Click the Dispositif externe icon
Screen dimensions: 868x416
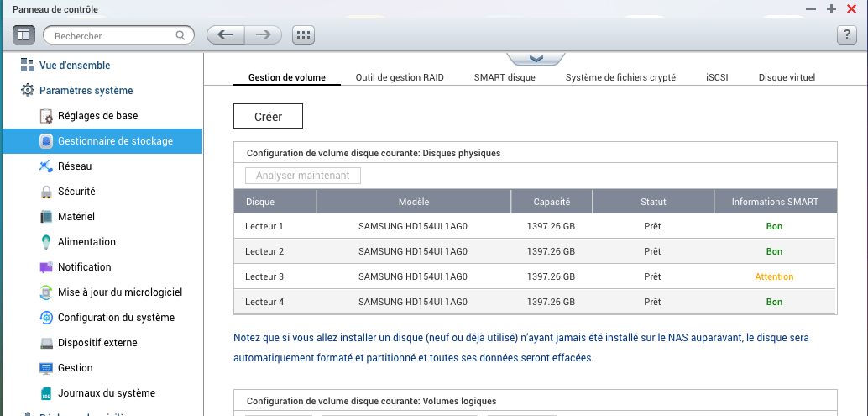pos(46,343)
